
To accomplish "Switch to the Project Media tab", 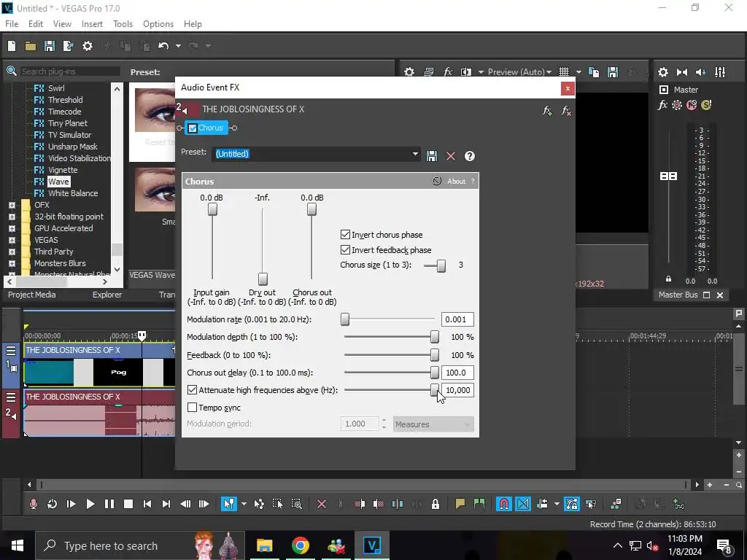I will pyautogui.click(x=32, y=295).
